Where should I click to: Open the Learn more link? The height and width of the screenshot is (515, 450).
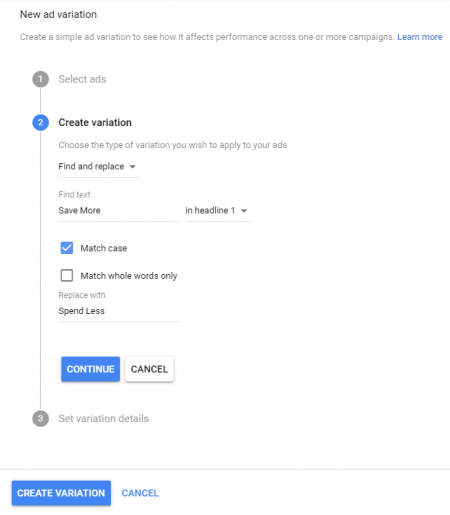(x=420, y=37)
